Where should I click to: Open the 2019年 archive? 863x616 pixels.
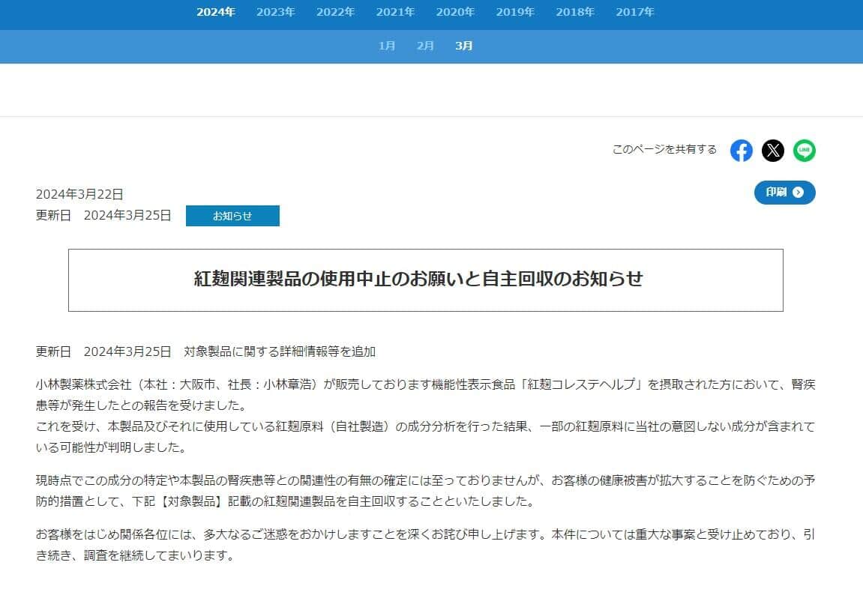point(515,12)
